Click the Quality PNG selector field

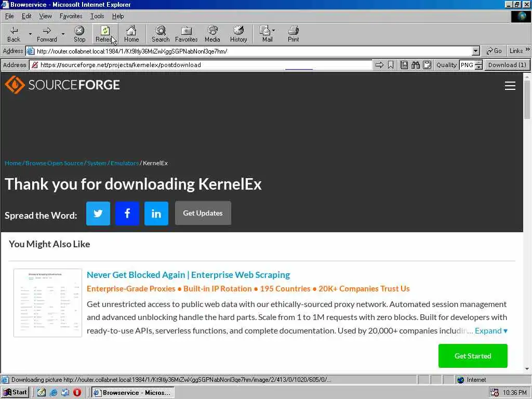click(x=467, y=65)
